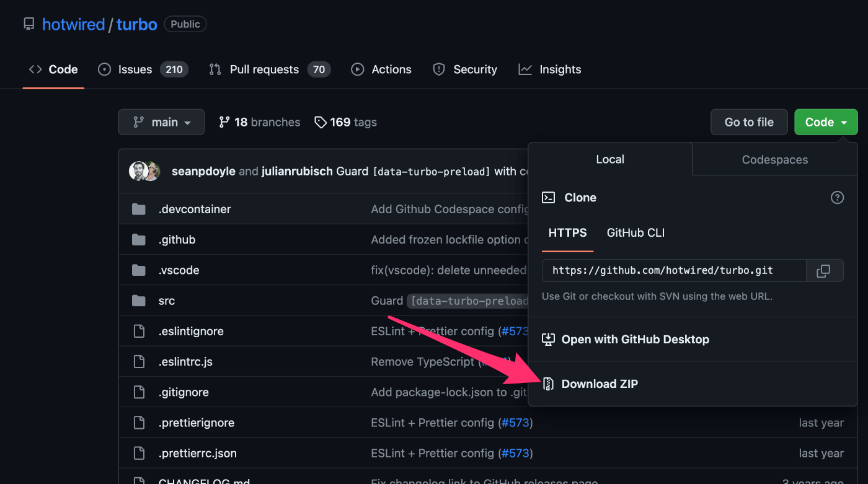Click the file icon beside .eslintrc.js
This screenshot has width=868, height=484.
point(139,361)
